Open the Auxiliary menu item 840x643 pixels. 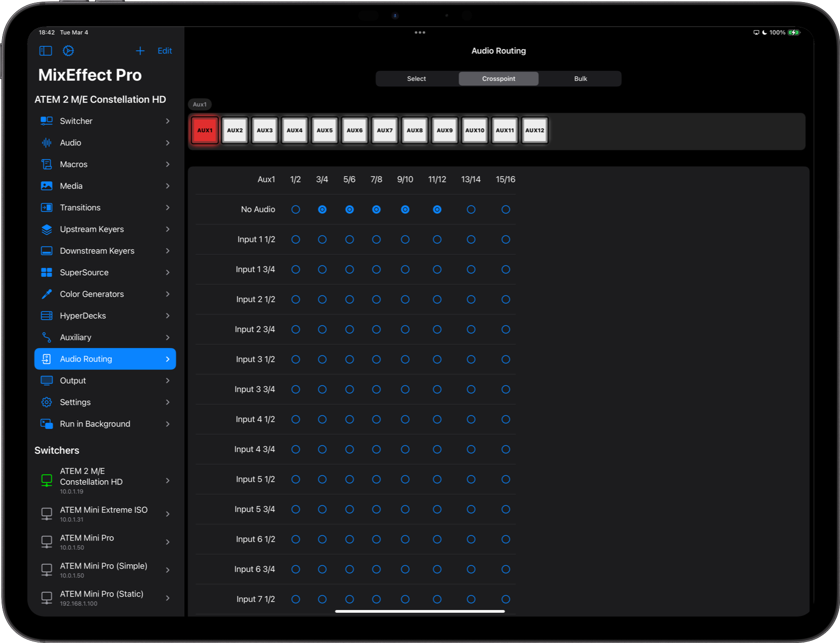coord(105,337)
